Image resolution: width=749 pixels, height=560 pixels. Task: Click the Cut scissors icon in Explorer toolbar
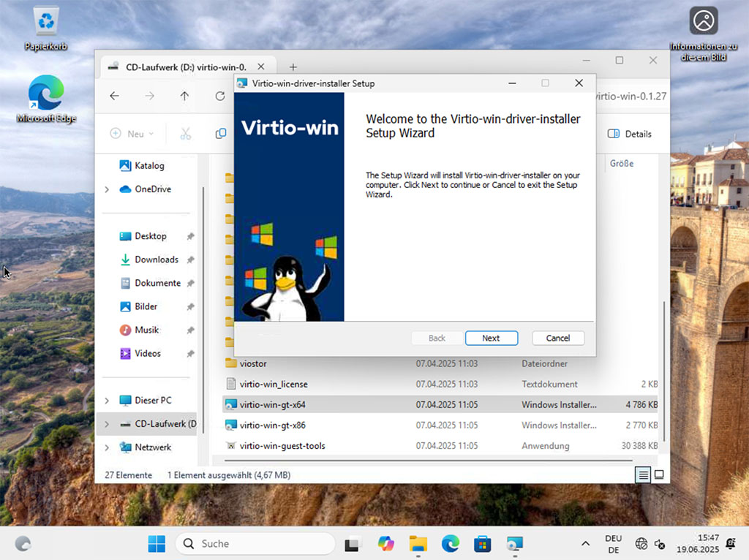185,134
